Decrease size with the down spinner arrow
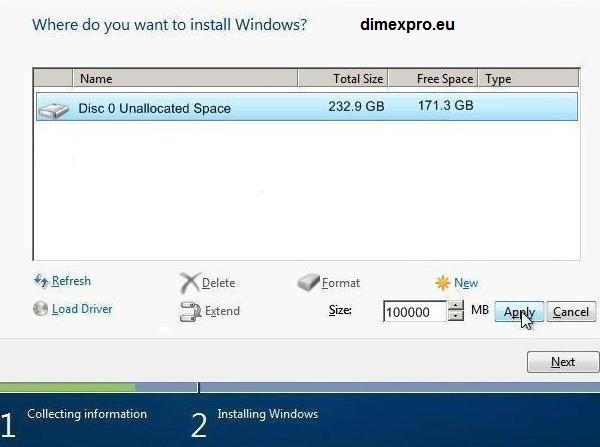The height and width of the screenshot is (447, 600). [455, 316]
